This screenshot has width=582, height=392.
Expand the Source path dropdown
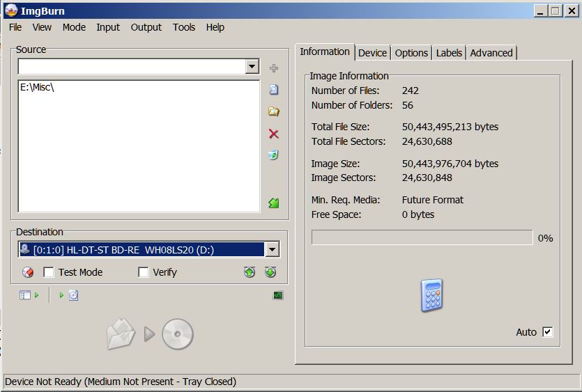(x=252, y=67)
